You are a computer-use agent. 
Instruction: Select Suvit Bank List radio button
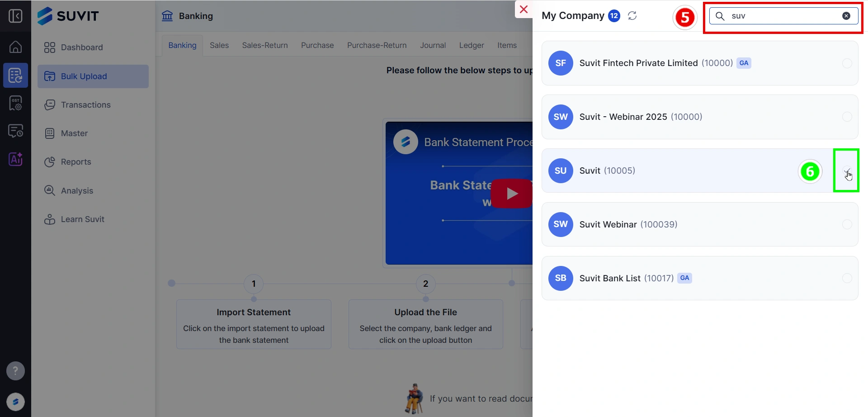pyautogui.click(x=847, y=278)
